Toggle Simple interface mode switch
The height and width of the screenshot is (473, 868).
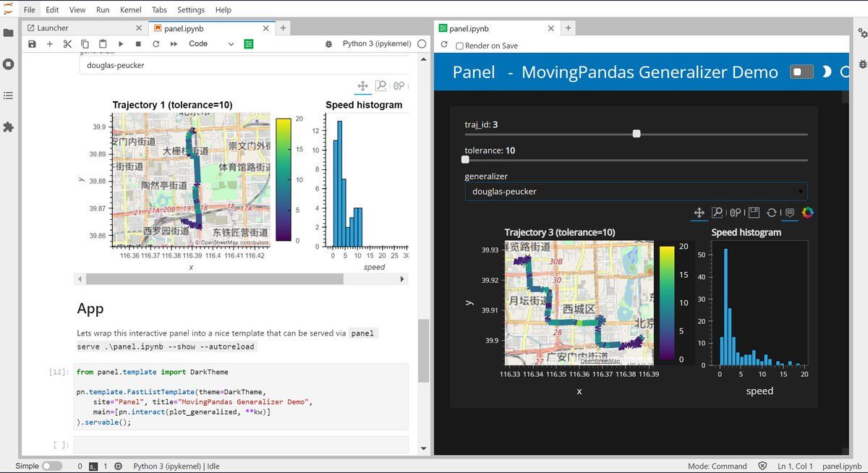point(52,466)
